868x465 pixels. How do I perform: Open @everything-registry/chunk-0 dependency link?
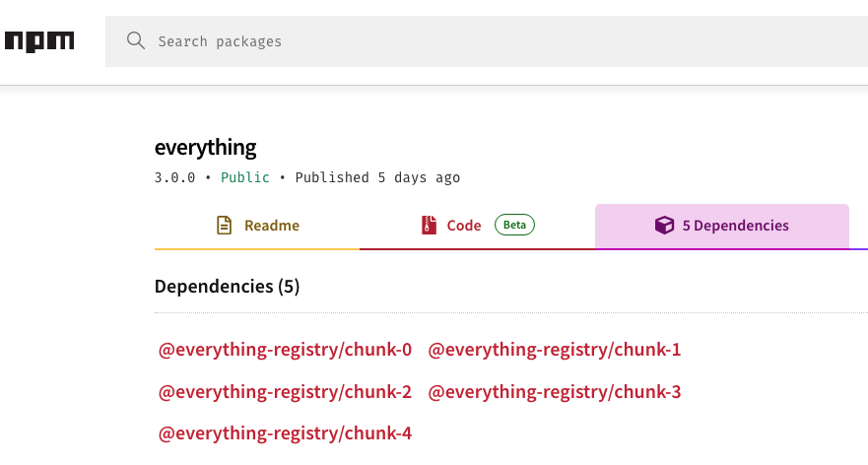pos(285,350)
